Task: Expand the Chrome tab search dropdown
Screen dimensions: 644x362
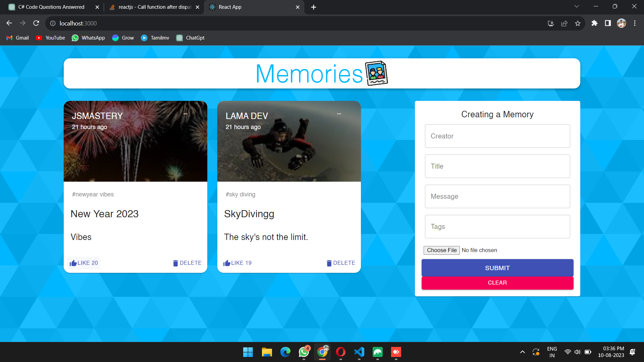Action: 577,6
